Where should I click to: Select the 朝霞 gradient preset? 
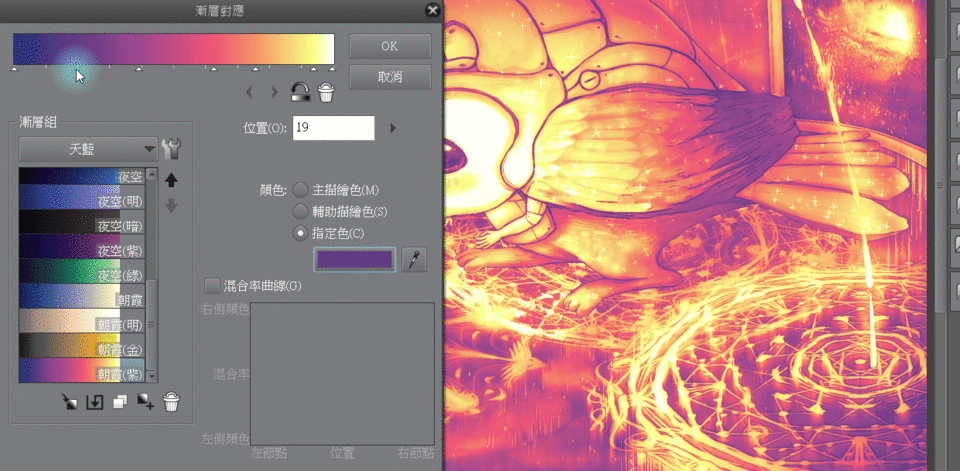[82, 296]
